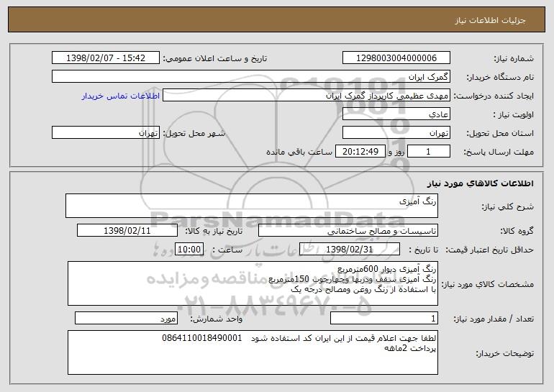Click the unit of measure field مورد

click(126, 318)
